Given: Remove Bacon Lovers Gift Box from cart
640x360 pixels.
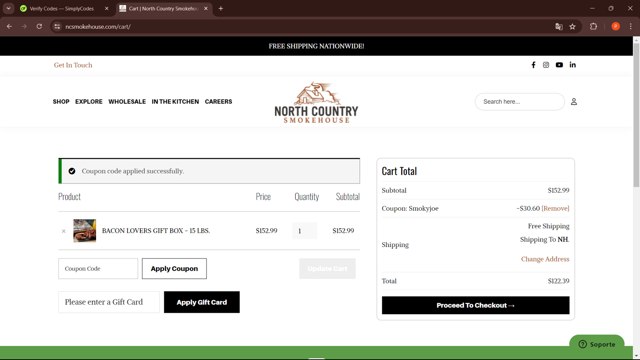Looking at the screenshot, I should 64,231.
